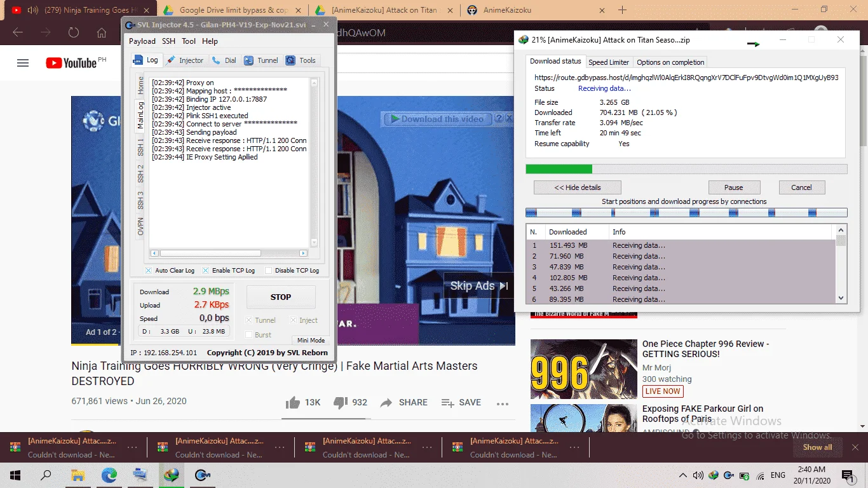
Task: Switch to the Injector tab
Action: [185, 60]
